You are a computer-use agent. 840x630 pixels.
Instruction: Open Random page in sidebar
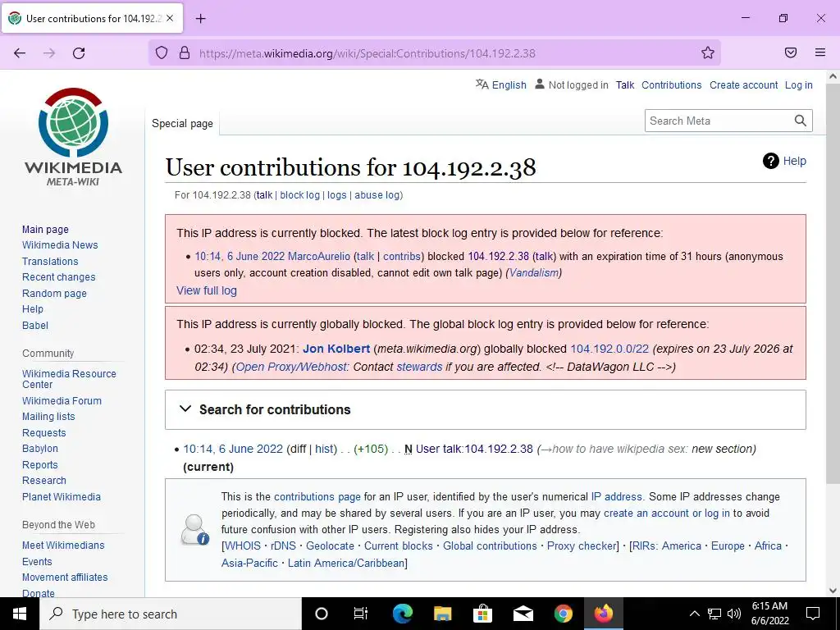click(x=54, y=293)
